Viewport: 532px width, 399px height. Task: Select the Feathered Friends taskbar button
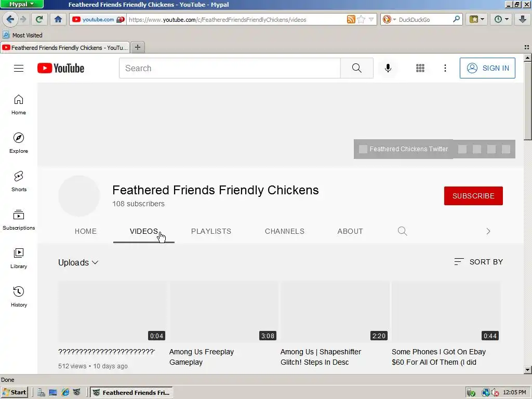131,393
